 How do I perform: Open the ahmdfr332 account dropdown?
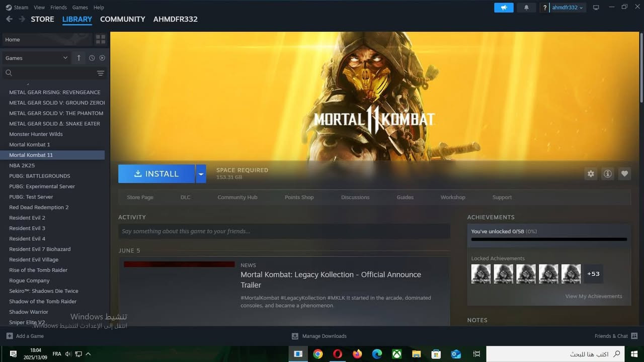[568, 8]
